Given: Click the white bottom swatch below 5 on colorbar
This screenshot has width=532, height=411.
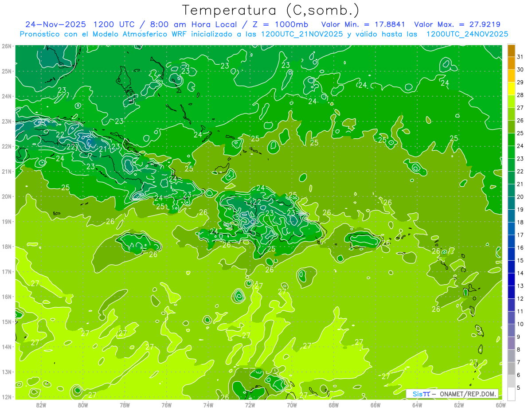Looking at the screenshot, I should 511,394.
